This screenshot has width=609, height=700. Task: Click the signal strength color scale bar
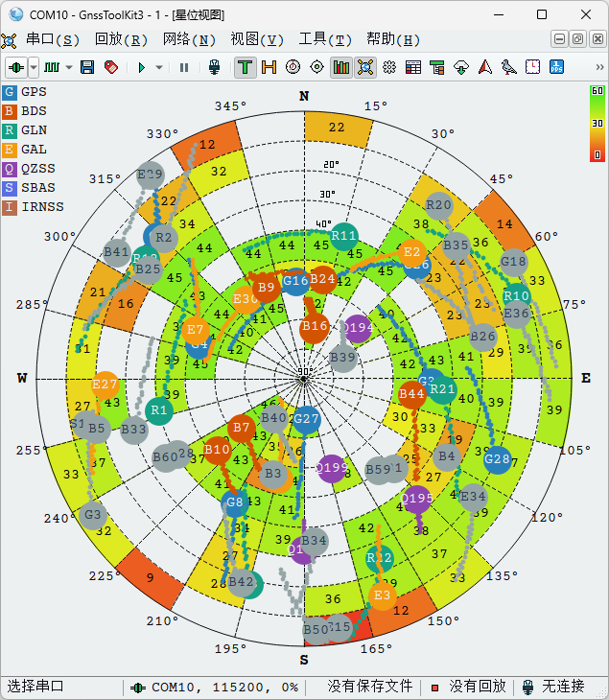(x=597, y=123)
